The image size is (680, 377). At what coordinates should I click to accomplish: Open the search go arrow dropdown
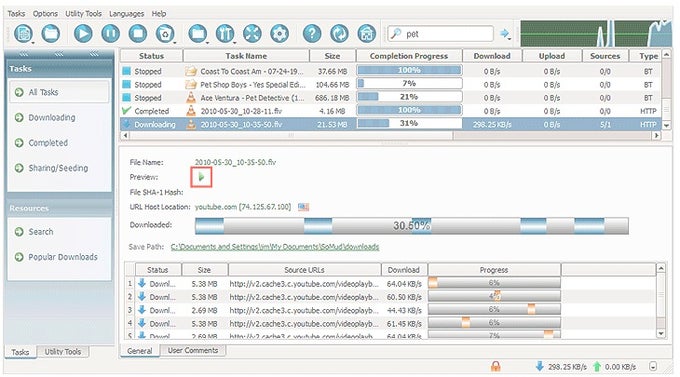[510, 38]
